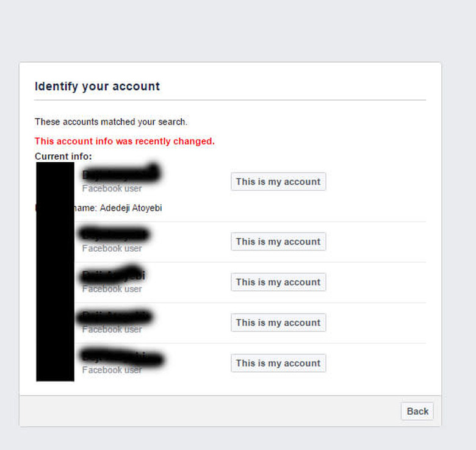Click "Facebook user" label under the last account

pyautogui.click(x=112, y=370)
